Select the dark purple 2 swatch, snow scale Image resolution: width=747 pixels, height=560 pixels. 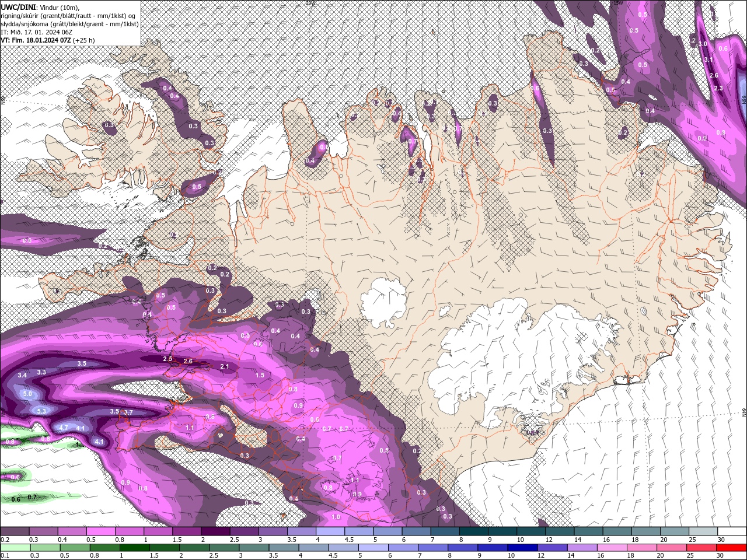[x=215, y=531]
